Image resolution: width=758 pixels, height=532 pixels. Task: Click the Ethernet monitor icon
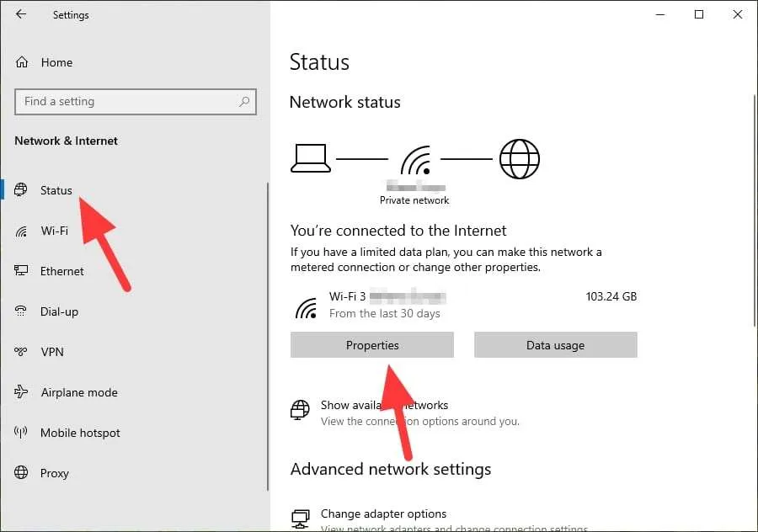[x=21, y=270]
